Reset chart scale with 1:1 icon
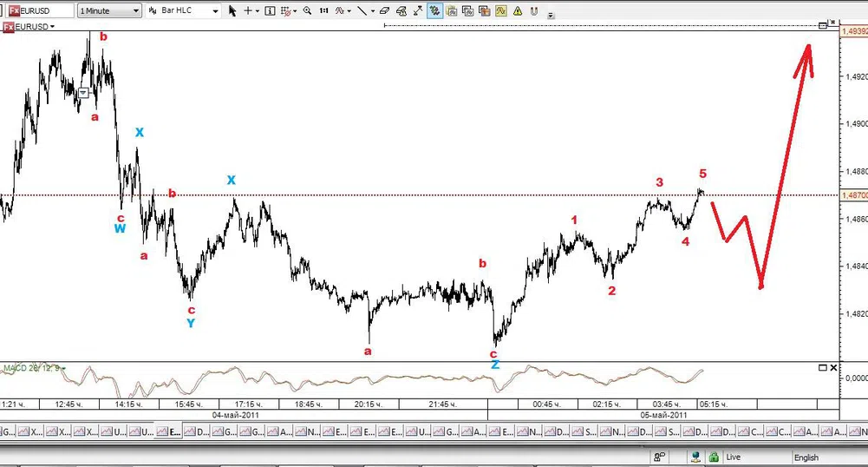Viewport: 868px width, 467px height. [323, 11]
